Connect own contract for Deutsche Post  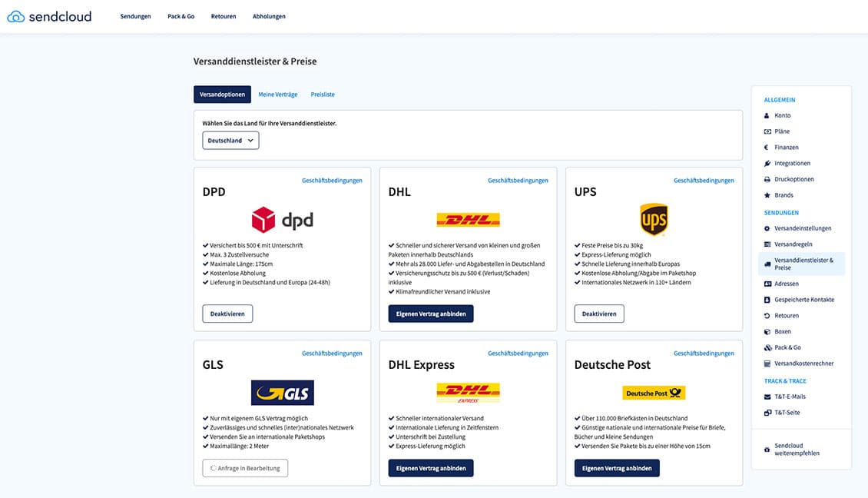[x=617, y=468]
